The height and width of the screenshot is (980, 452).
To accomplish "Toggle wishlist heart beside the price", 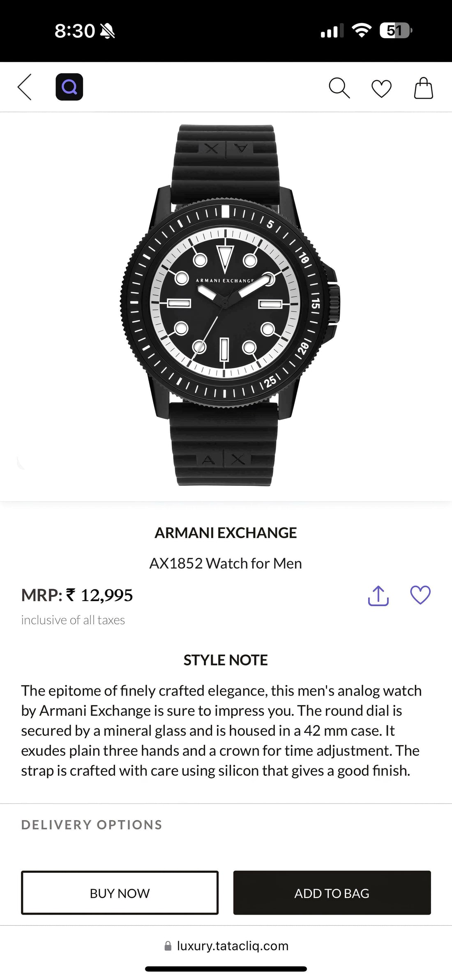I will [x=420, y=595].
